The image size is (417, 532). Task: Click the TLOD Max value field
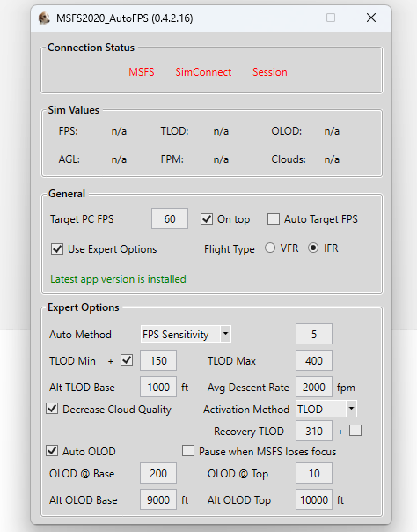(314, 360)
